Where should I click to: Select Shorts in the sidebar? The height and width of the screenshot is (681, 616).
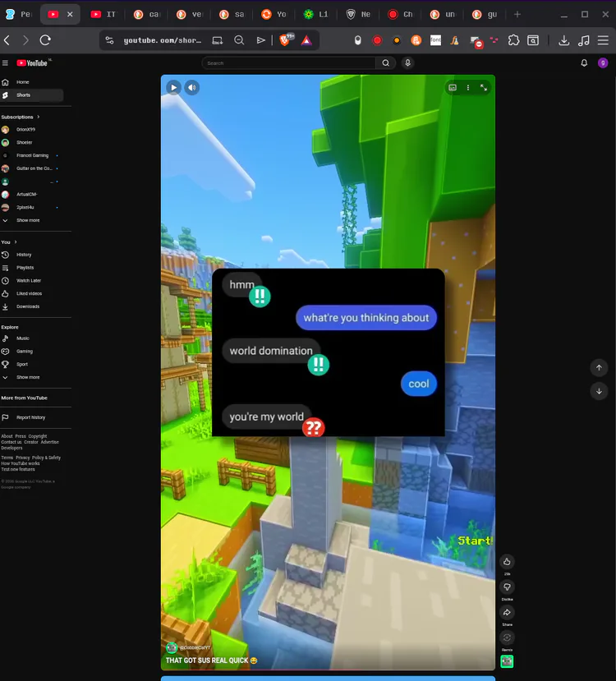(31, 95)
